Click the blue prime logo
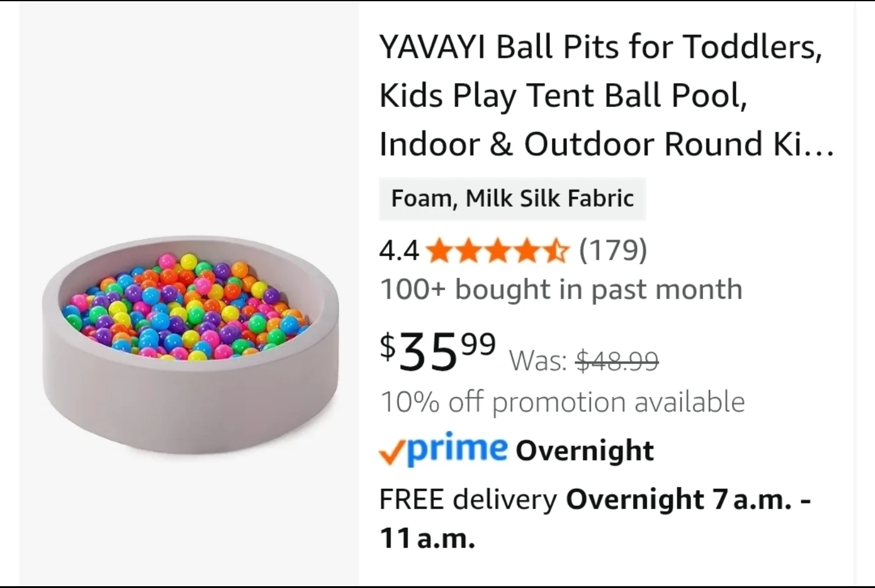Screen dimensions: 875x588 tap(456, 449)
